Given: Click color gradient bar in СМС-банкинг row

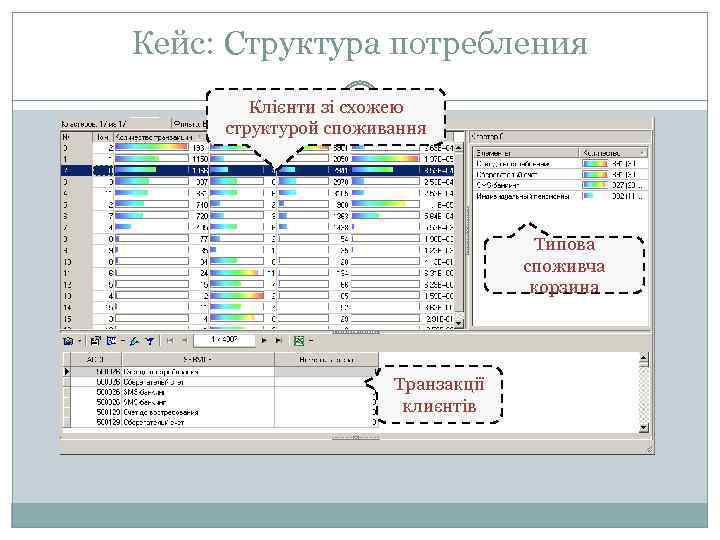Looking at the screenshot, I should coord(595,185).
